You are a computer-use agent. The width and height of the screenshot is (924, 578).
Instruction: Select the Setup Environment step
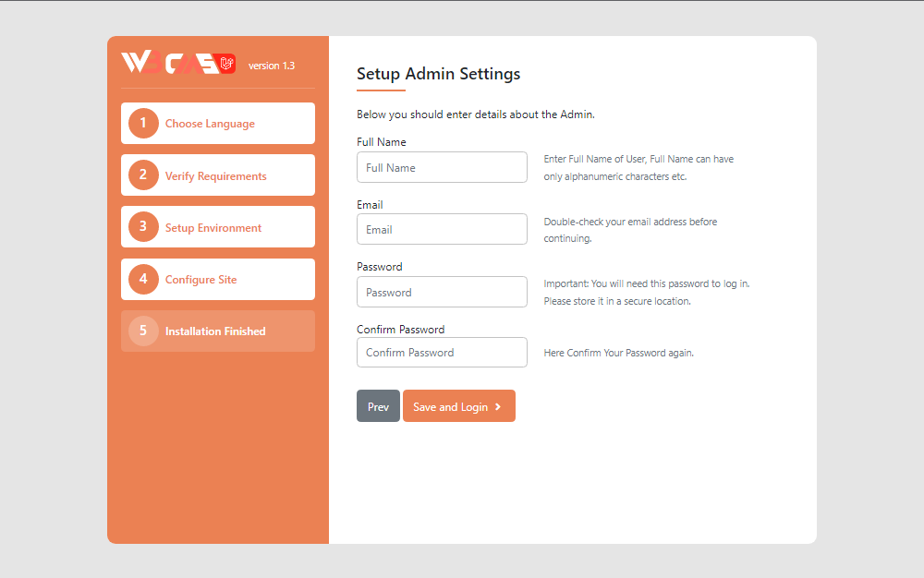coord(213,227)
